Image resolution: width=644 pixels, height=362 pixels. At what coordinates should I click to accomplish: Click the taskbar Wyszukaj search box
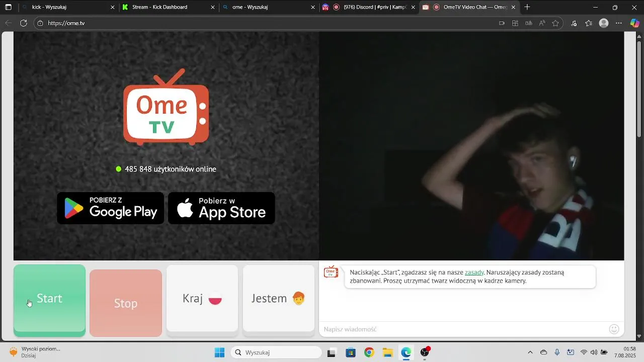[x=276, y=352]
